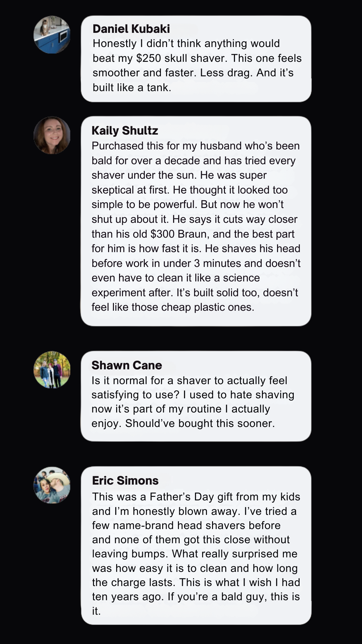362x644 pixels.
Task: Click Shawn Cane's outdoor group avatar
Action: click(52, 370)
